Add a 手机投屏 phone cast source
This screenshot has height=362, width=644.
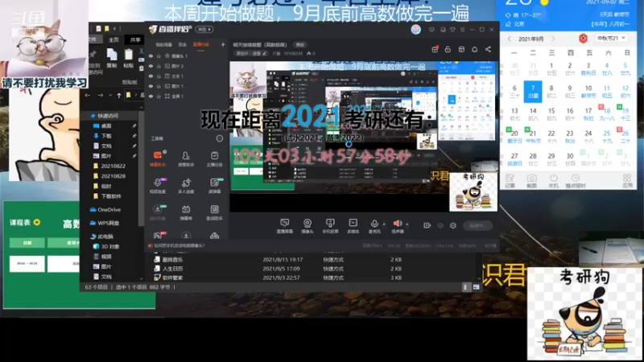click(330, 226)
